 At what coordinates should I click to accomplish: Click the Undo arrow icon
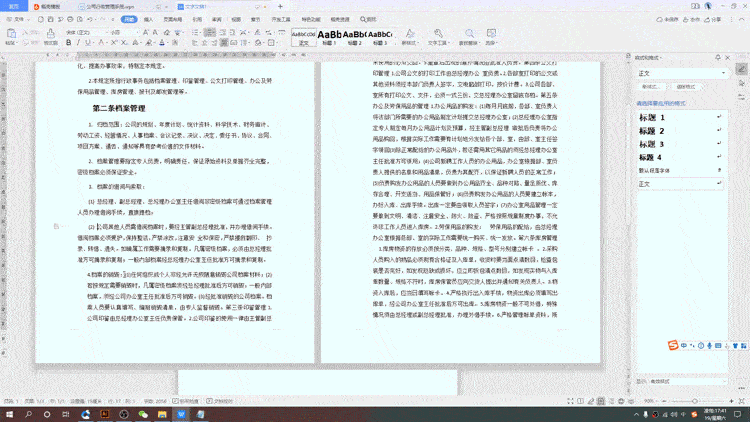pos(89,20)
